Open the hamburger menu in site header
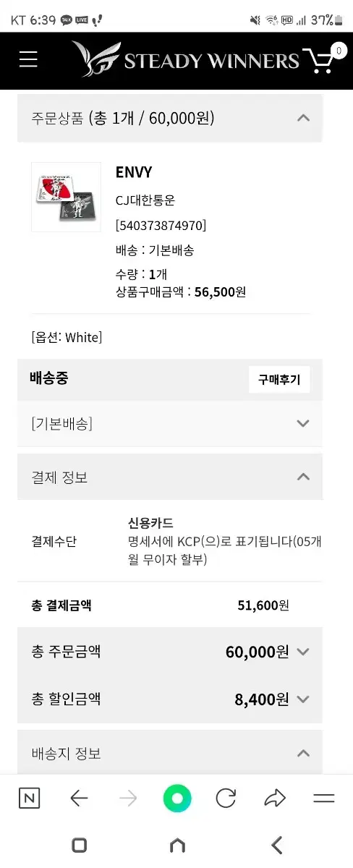The width and height of the screenshot is (353, 868). (28, 59)
